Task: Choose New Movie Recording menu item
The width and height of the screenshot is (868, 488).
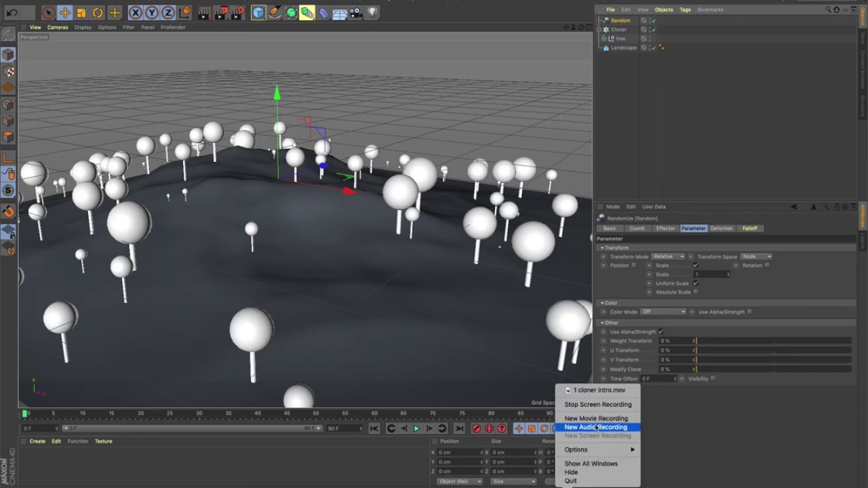Action: click(596, 418)
